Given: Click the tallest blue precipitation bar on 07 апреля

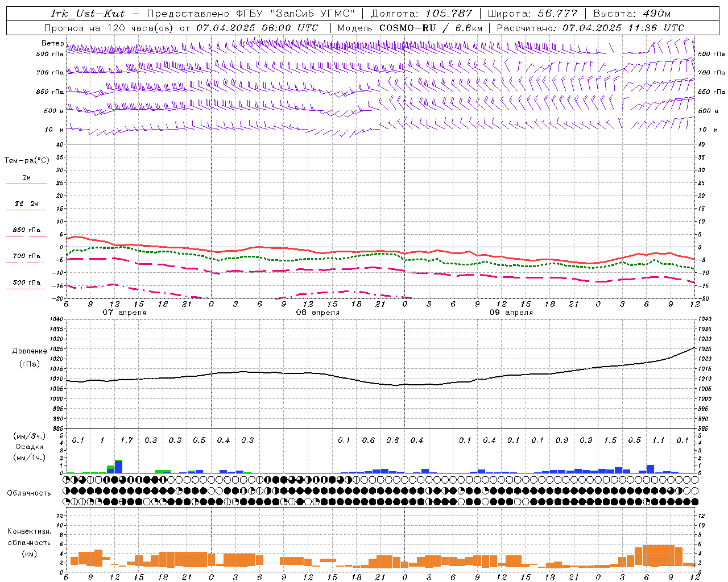Looking at the screenshot, I should click(118, 467).
